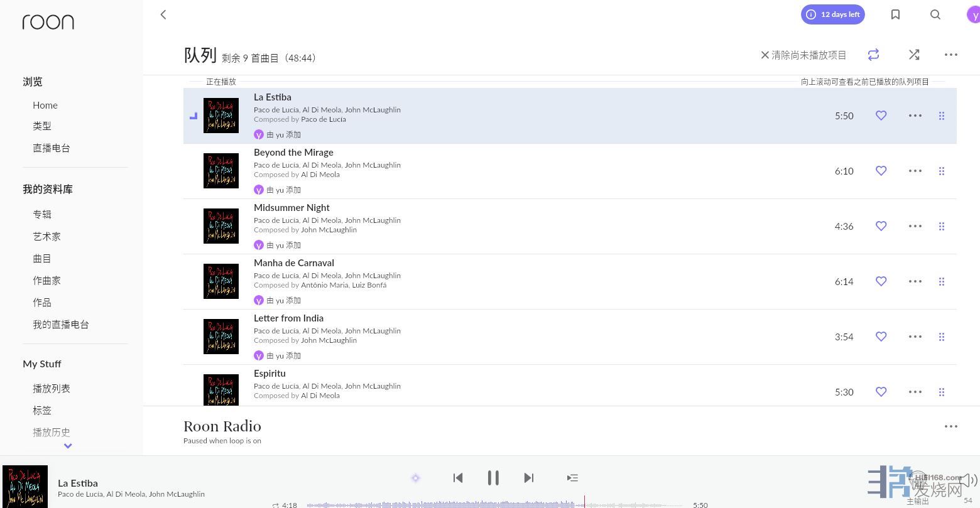Open the 专辑 (Albums) sidebar item
The width and height of the screenshot is (980, 508).
[42, 214]
